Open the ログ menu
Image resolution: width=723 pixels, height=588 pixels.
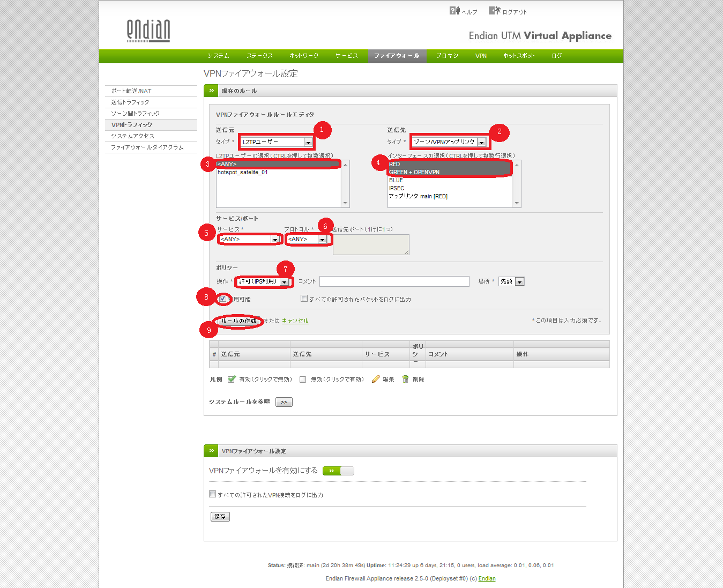(x=557, y=56)
